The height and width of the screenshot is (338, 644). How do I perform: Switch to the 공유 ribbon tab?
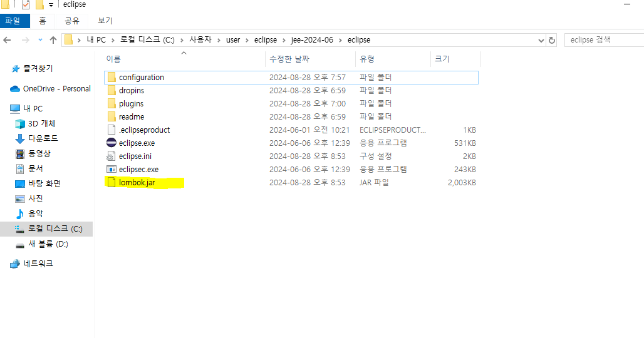coord(72,21)
